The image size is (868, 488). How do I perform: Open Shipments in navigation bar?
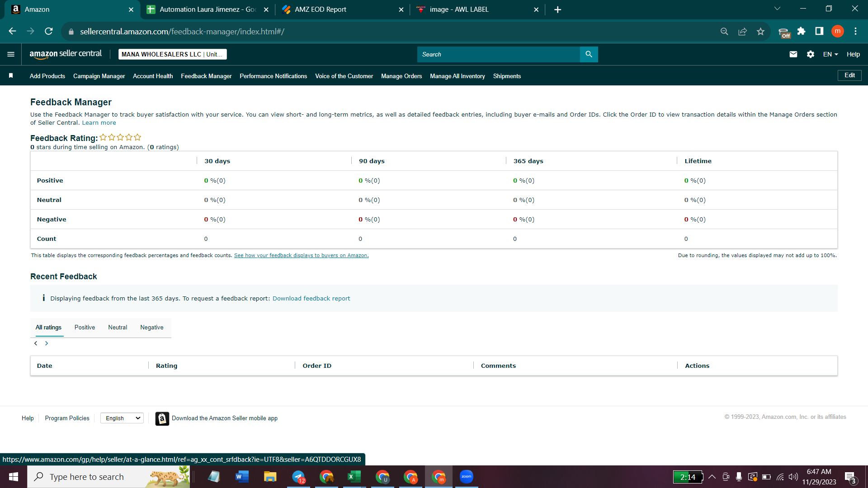click(507, 76)
